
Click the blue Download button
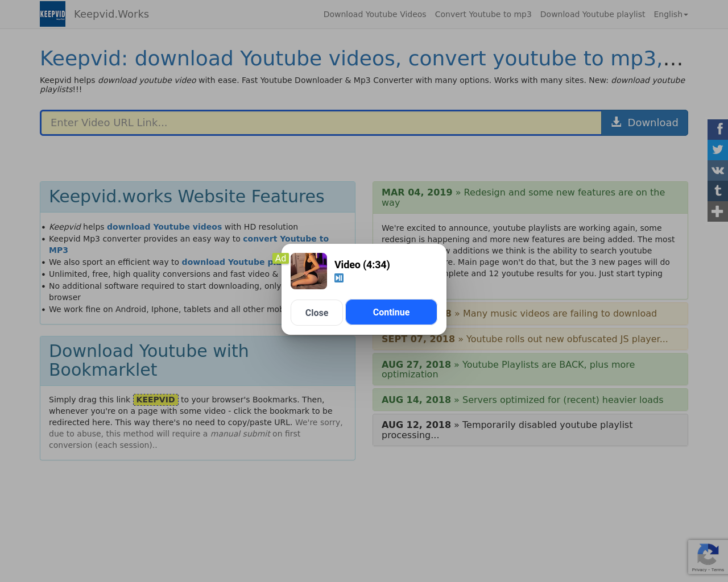pyautogui.click(x=644, y=123)
